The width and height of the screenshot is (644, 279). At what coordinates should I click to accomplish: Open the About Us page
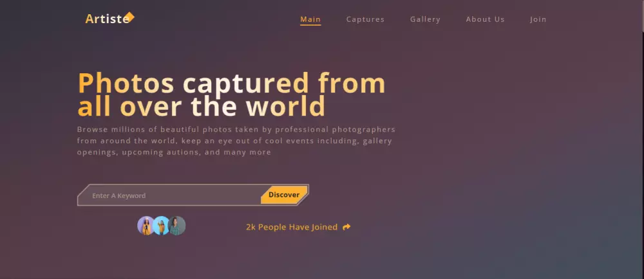click(x=485, y=19)
